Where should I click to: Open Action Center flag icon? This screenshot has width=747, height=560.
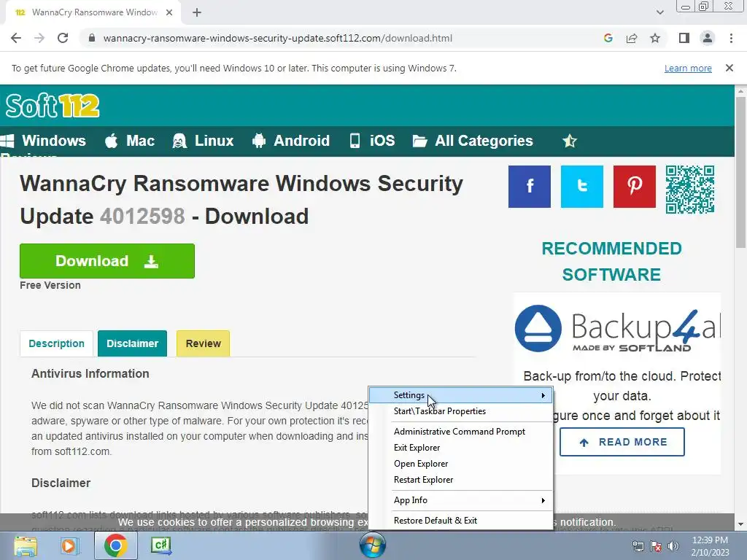click(x=656, y=547)
